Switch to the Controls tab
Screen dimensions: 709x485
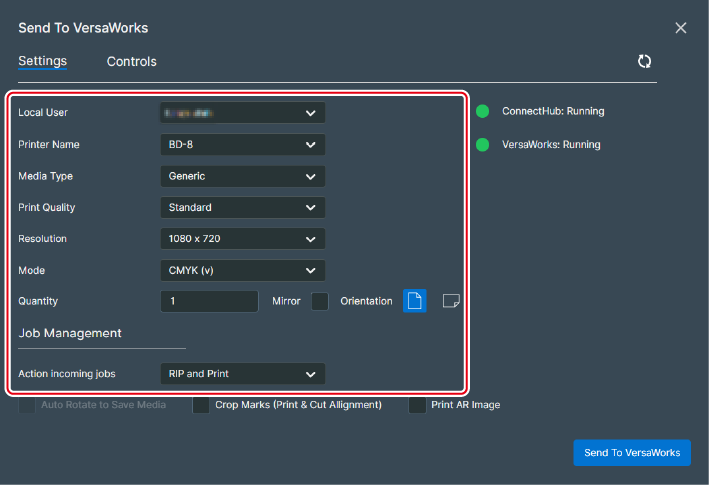tap(132, 62)
